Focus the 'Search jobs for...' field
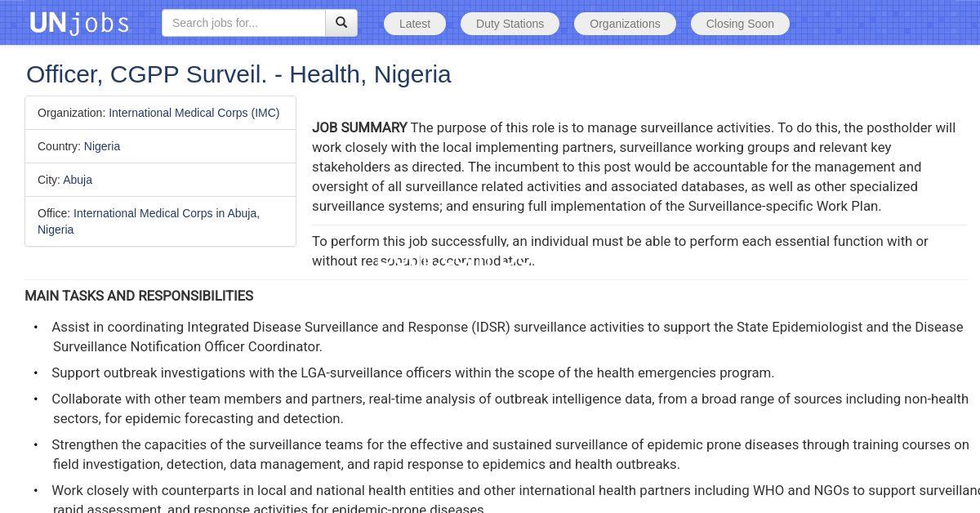980x513 pixels. coord(243,23)
